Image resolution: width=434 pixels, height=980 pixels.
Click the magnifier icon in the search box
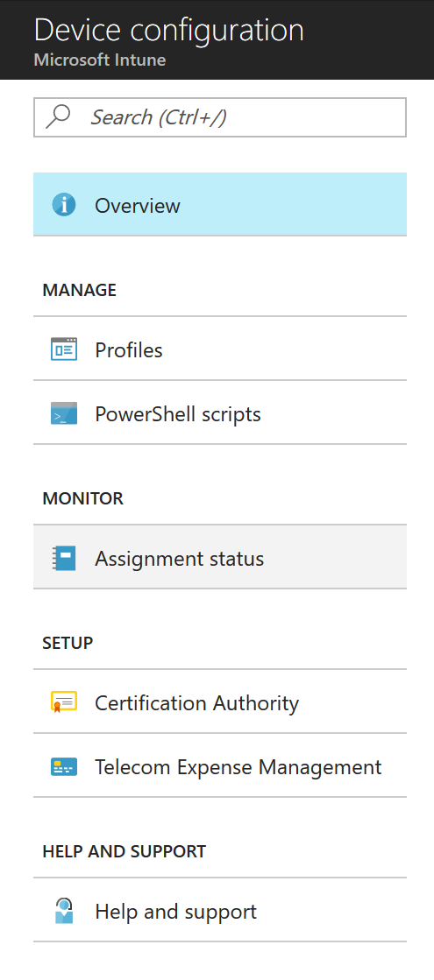58,116
